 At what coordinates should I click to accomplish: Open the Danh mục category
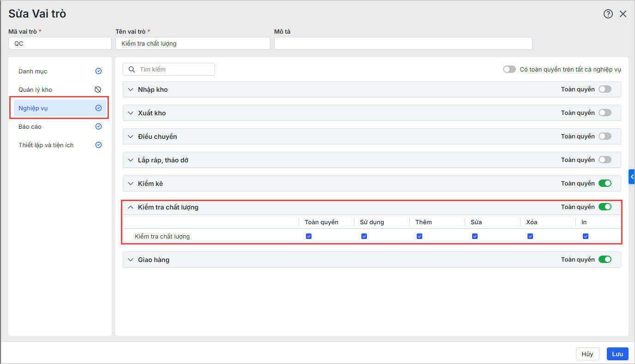[33, 71]
